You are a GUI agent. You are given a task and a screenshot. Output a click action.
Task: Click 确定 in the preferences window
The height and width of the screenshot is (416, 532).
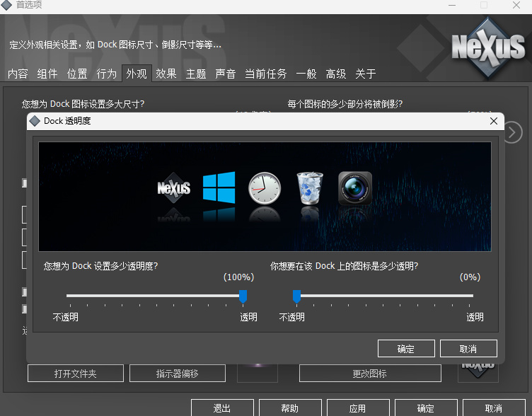pos(426,408)
